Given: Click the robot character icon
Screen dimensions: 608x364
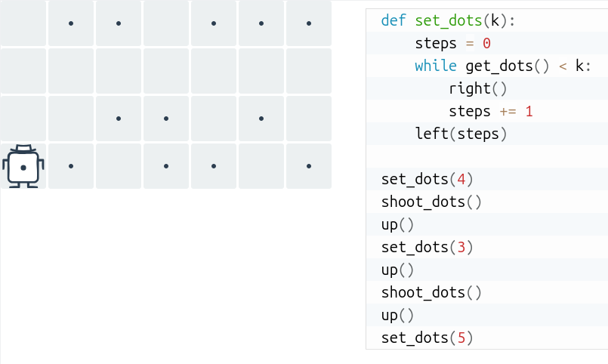Looking at the screenshot, I should coord(23,166).
